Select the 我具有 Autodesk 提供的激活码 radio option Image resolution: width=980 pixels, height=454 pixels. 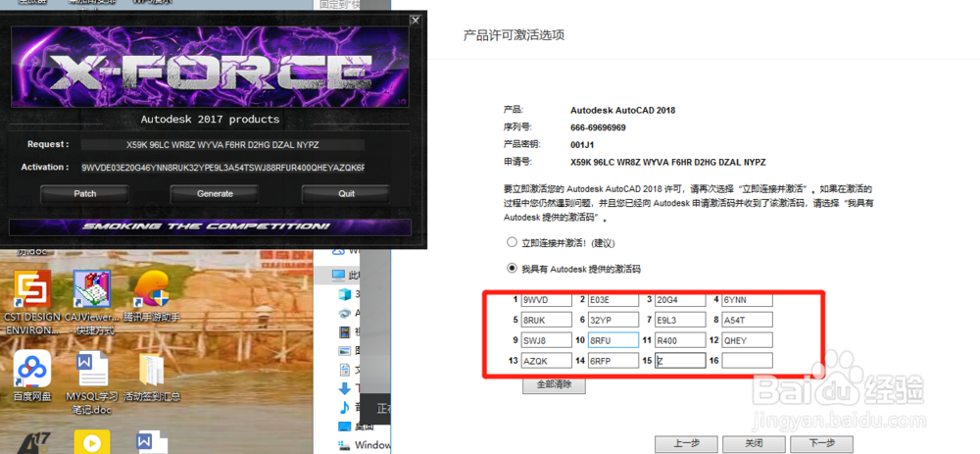click(512, 269)
